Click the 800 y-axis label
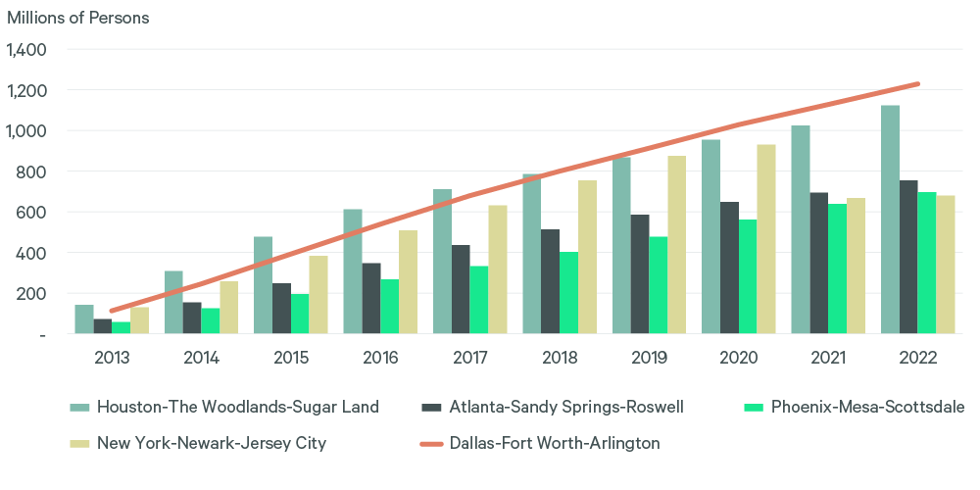Image resolution: width=980 pixels, height=490 pixels. (x=33, y=171)
